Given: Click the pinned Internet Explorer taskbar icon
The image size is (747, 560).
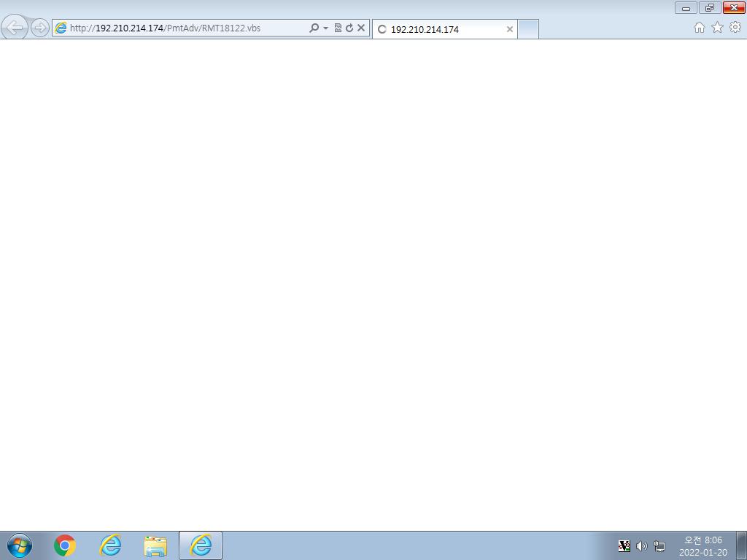Looking at the screenshot, I should click(x=110, y=545).
